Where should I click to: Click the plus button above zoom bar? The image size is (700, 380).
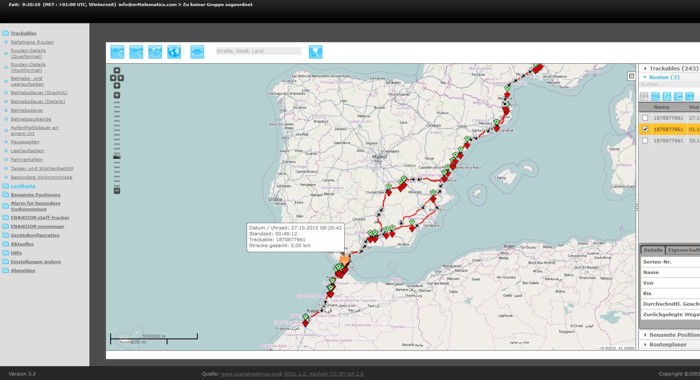pos(117,95)
